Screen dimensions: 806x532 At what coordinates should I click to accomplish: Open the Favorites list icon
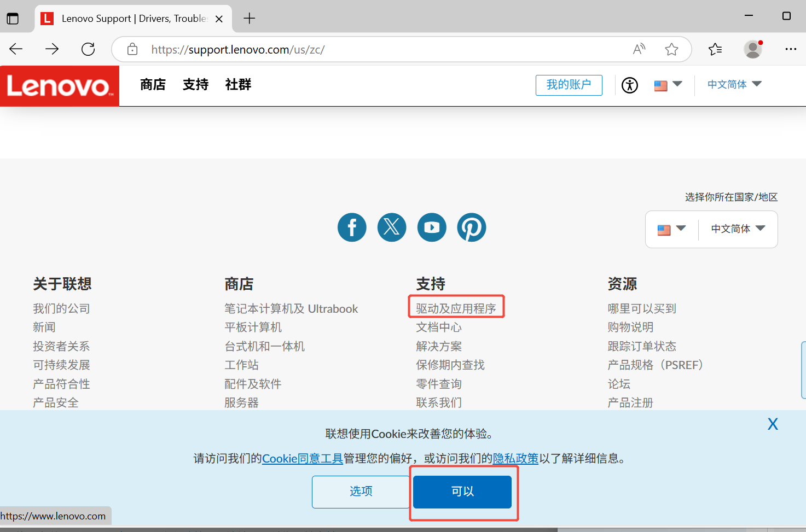[715, 49]
